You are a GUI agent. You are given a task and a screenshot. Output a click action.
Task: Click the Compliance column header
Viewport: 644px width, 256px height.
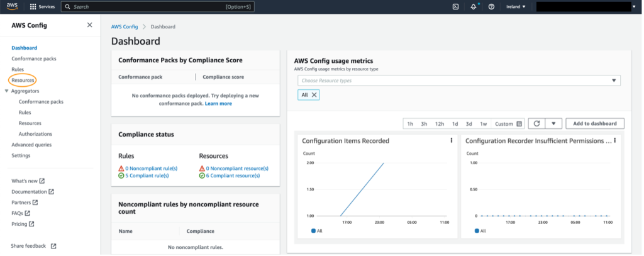point(201,231)
